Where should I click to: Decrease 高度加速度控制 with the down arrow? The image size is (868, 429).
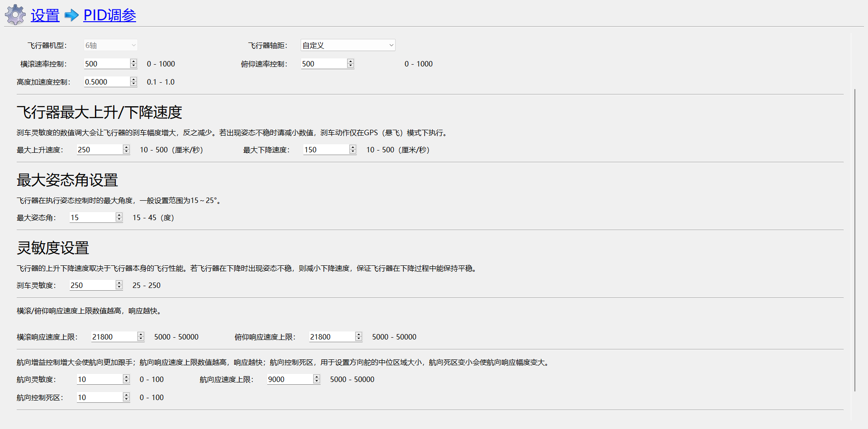(x=133, y=84)
